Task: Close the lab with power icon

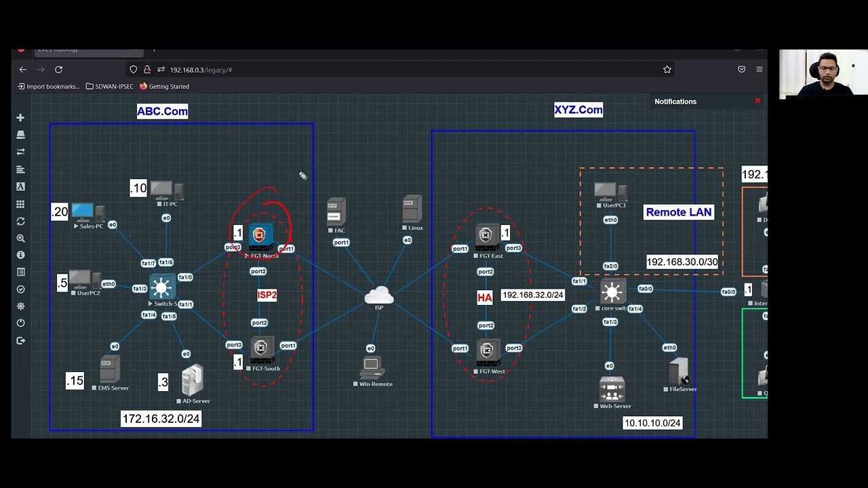Action: [20, 323]
